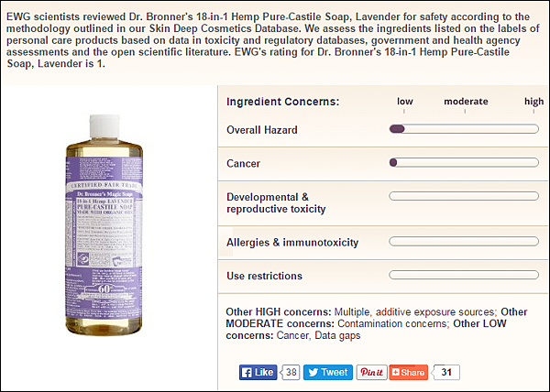The height and width of the screenshot is (392, 550).
Task: Open the share count bubble 31
Action: 445,372
